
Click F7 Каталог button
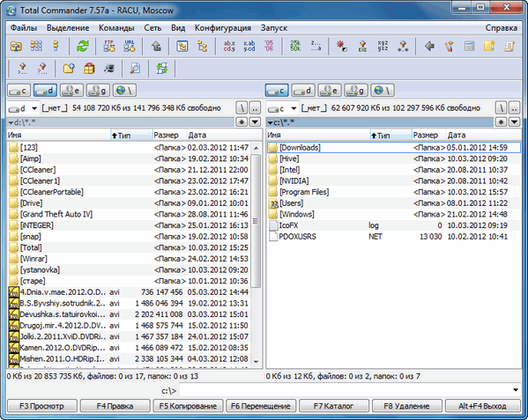pos(334,406)
